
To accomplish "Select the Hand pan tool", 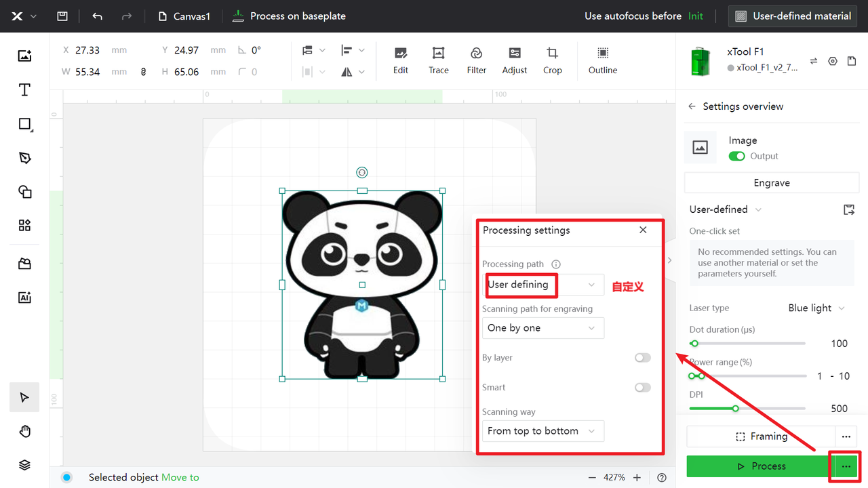I will (x=25, y=431).
